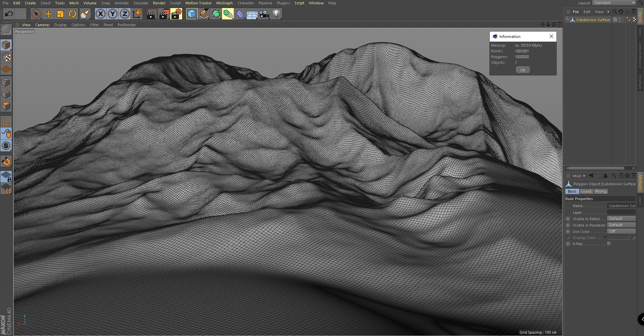Add a Camera object
This screenshot has width=644, height=336.
coord(264,14)
